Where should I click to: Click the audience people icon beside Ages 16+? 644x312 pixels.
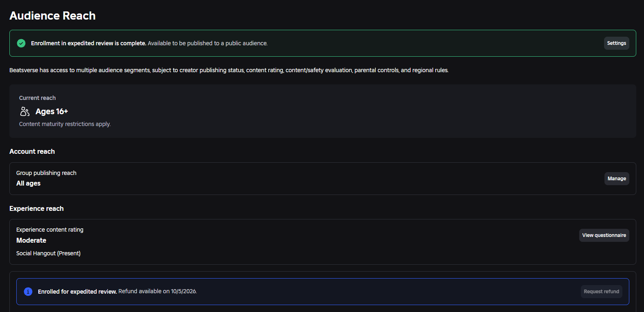(x=25, y=111)
